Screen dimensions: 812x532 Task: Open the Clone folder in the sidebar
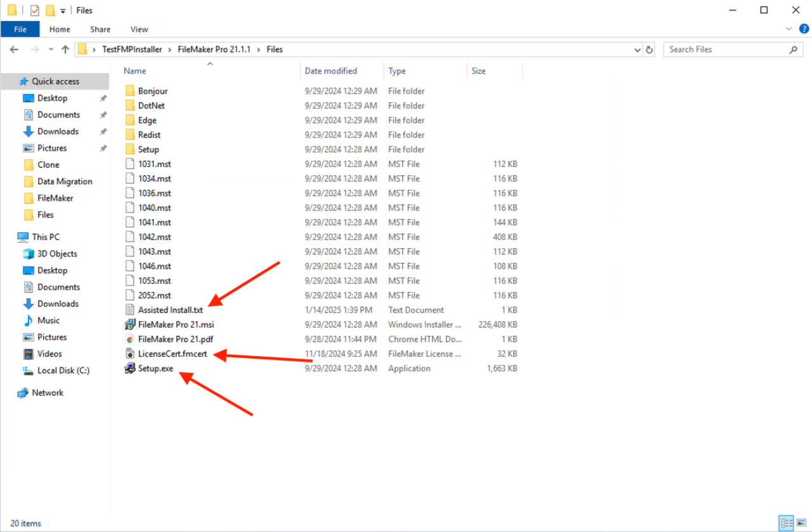[x=48, y=164]
